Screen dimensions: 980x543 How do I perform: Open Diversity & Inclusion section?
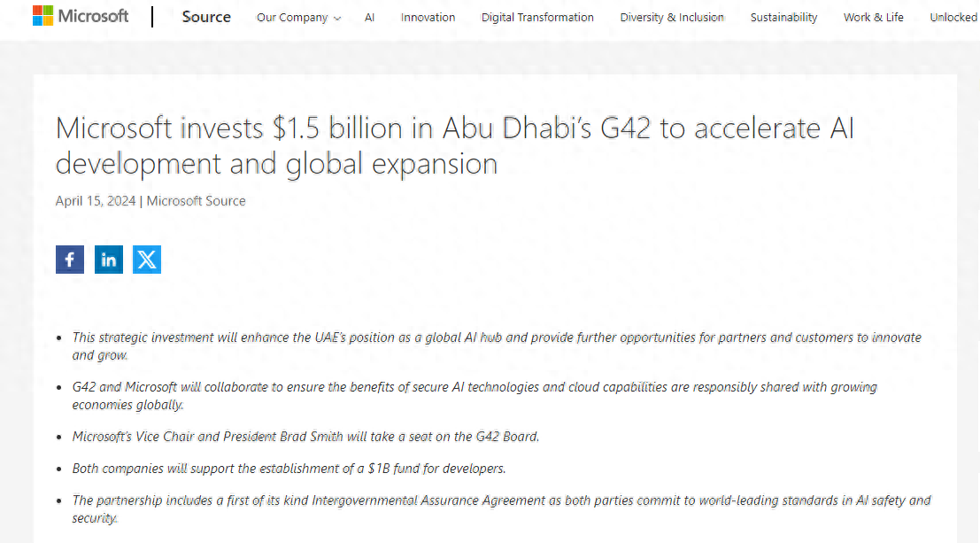(x=672, y=18)
